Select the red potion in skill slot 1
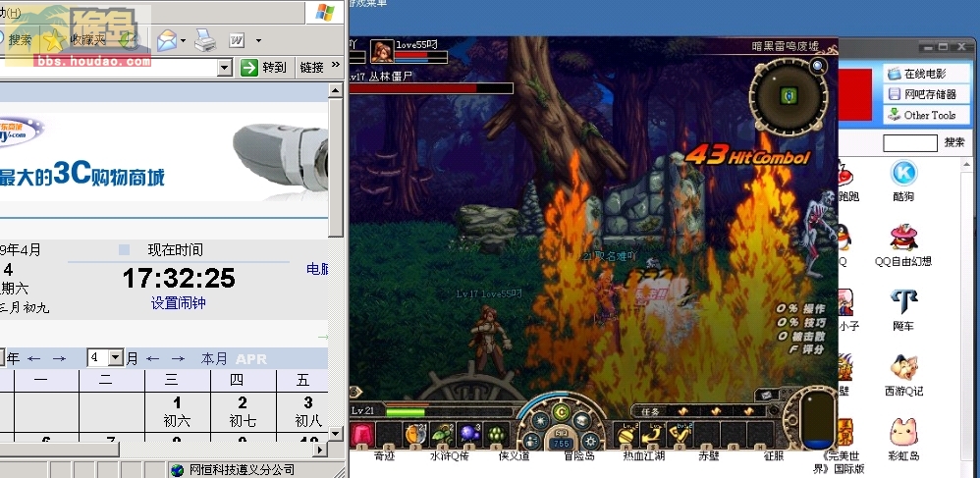 [x=362, y=434]
